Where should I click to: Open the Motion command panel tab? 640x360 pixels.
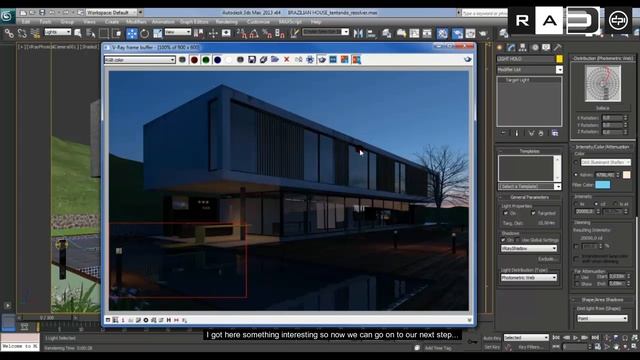[x=535, y=48]
